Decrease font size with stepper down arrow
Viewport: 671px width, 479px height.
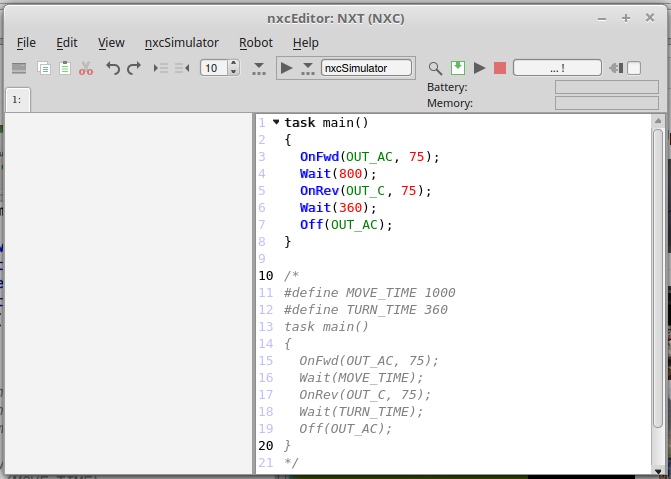point(233,72)
